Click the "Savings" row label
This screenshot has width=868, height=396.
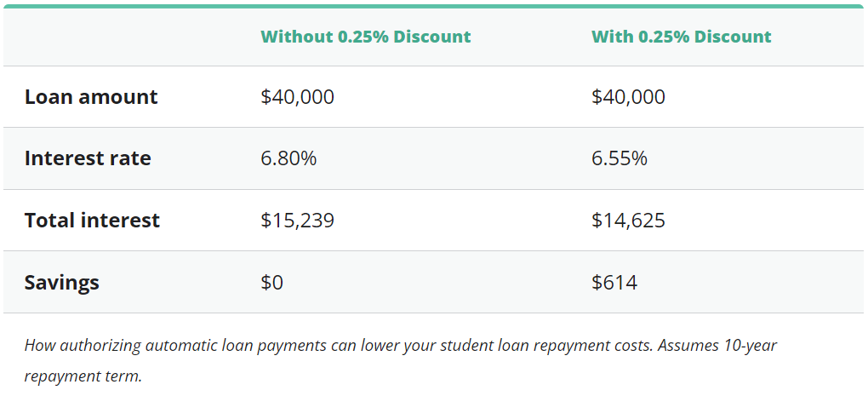click(62, 283)
